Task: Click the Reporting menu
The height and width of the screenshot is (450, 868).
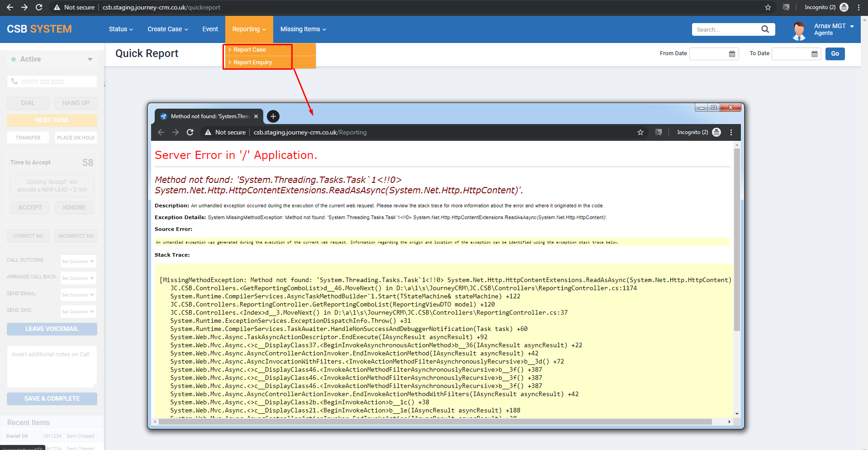Action: point(249,29)
